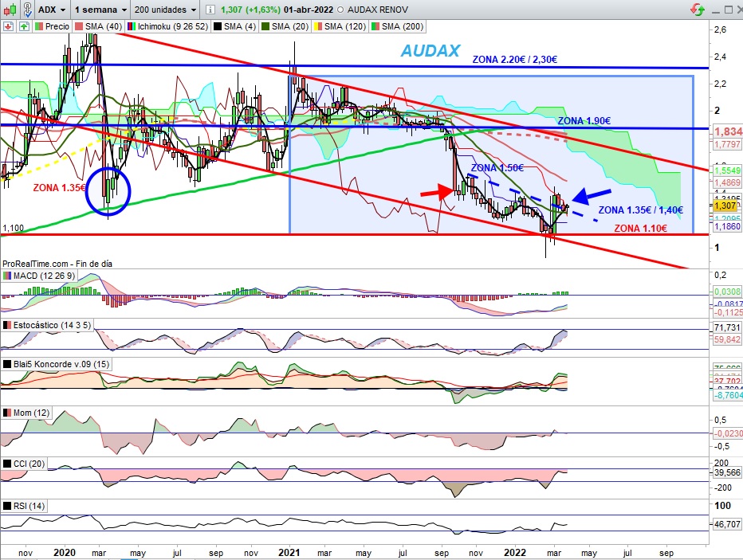
Task: Open the '200 unidades' dropdown
Action: (164, 10)
